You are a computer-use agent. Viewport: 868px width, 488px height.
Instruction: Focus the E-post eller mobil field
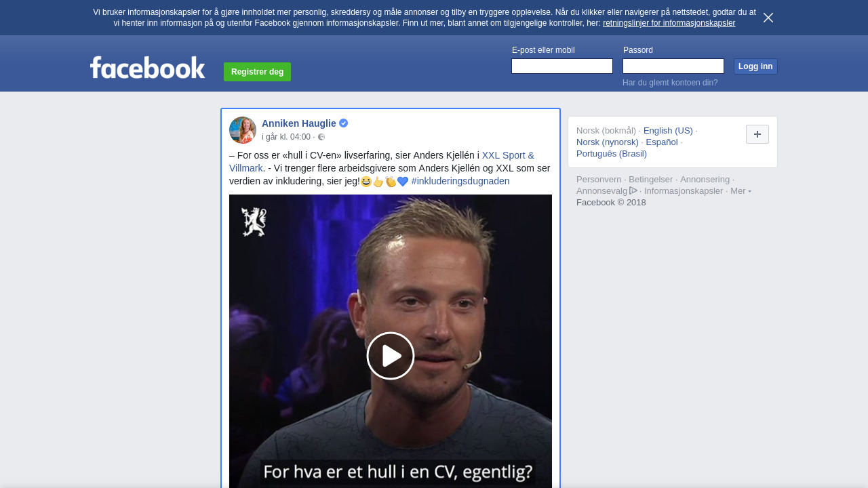point(562,66)
